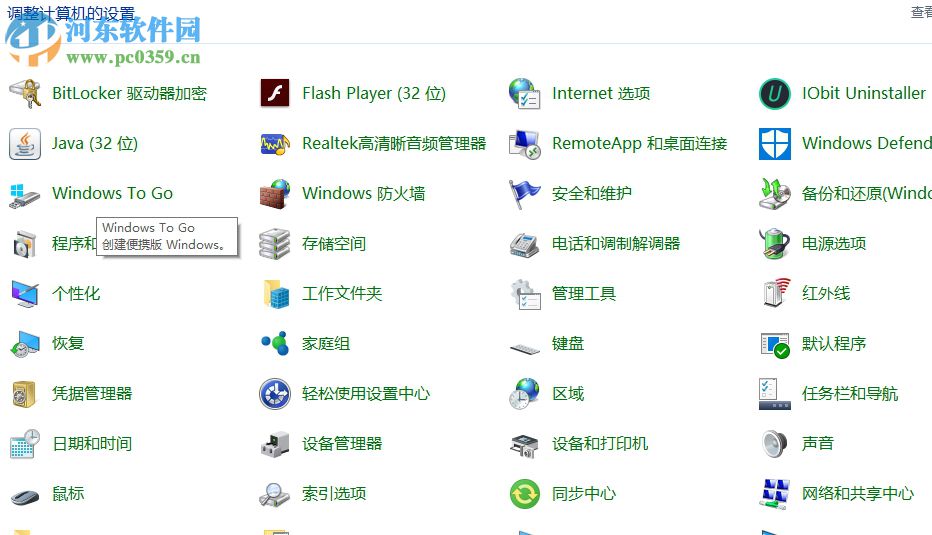Viewport: 932px width, 535px height.
Task: Open the 凭据管理器 safe icon
Action: click(x=24, y=394)
